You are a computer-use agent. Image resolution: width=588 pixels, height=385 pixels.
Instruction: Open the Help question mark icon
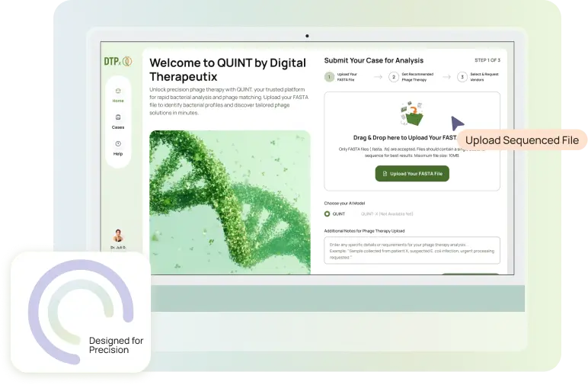click(118, 143)
